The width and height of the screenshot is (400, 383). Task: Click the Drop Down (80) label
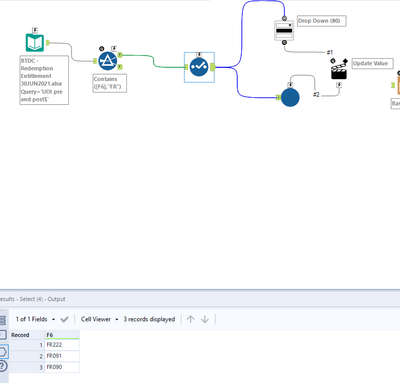[321, 21]
